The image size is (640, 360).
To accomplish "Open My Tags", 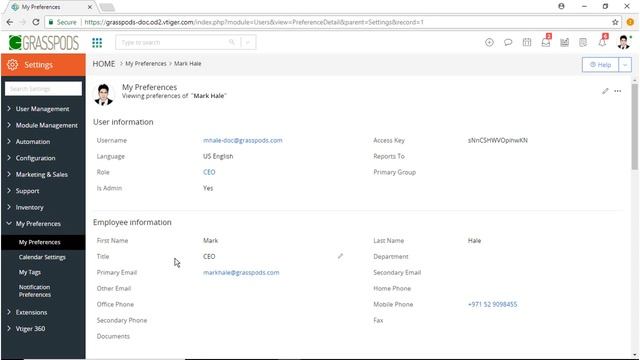I will (x=30, y=272).
